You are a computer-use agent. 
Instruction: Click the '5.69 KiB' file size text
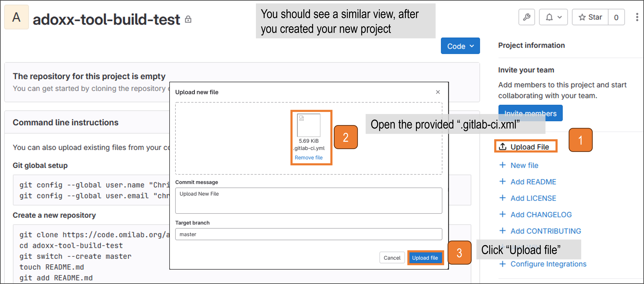309,141
